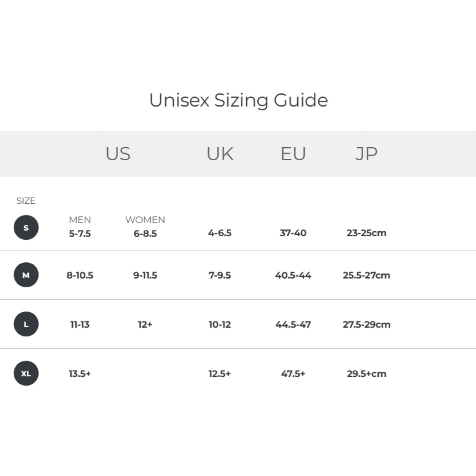Select the US column header
476x476 pixels.
tap(118, 154)
